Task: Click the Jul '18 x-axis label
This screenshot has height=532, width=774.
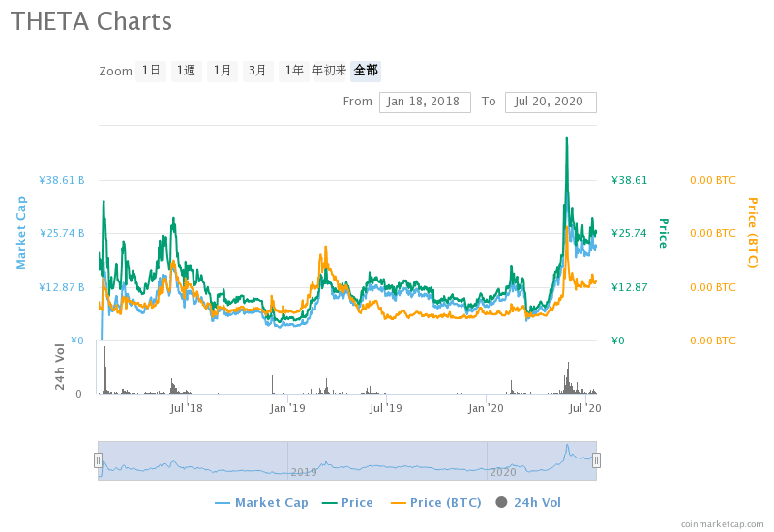Action: pos(186,408)
